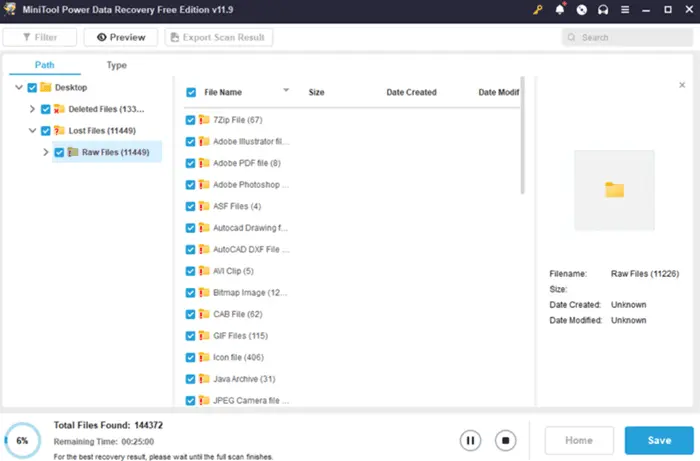The height and width of the screenshot is (461, 700).
Task: Select the ASF Files (4) row
Action: click(351, 206)
